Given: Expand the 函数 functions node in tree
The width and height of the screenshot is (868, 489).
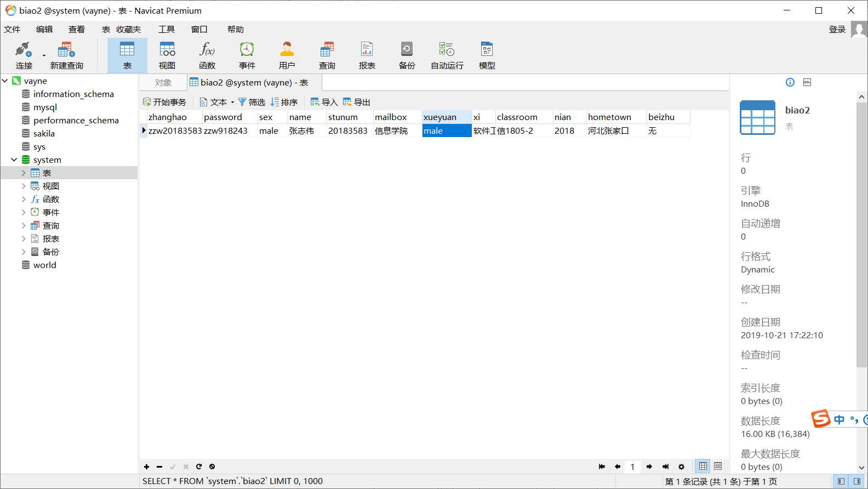Looking at the screenshot, I should point(24,199).
